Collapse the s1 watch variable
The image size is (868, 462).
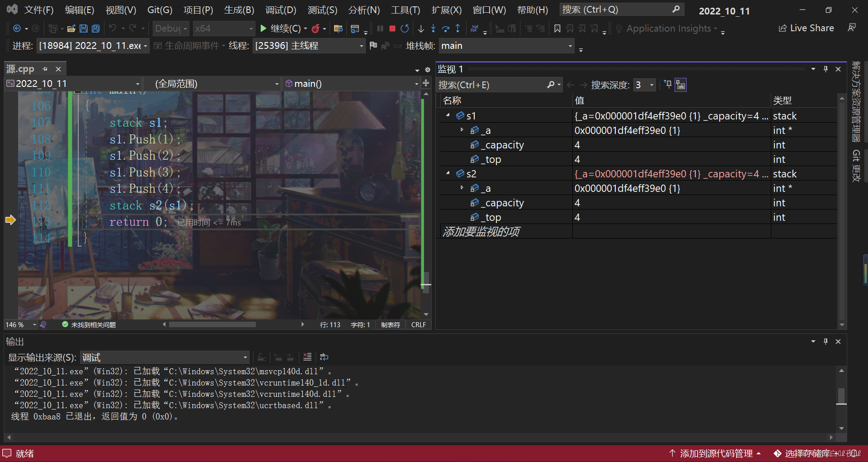click(448, 115)
